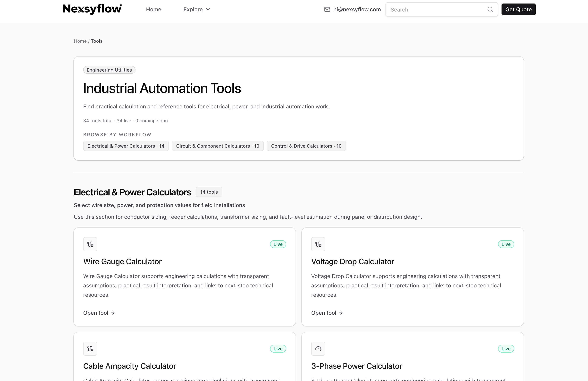This screenshot has width=588, height=381.
Task: Click the chevron beside Explore
Action: click(208, 9)
